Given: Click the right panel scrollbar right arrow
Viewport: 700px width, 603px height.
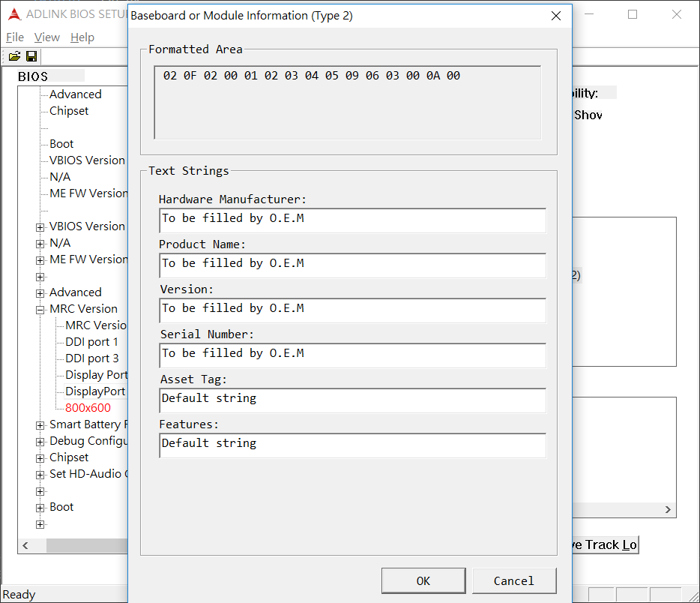Looking at the screenshot, I should click(x=668, y=510).
